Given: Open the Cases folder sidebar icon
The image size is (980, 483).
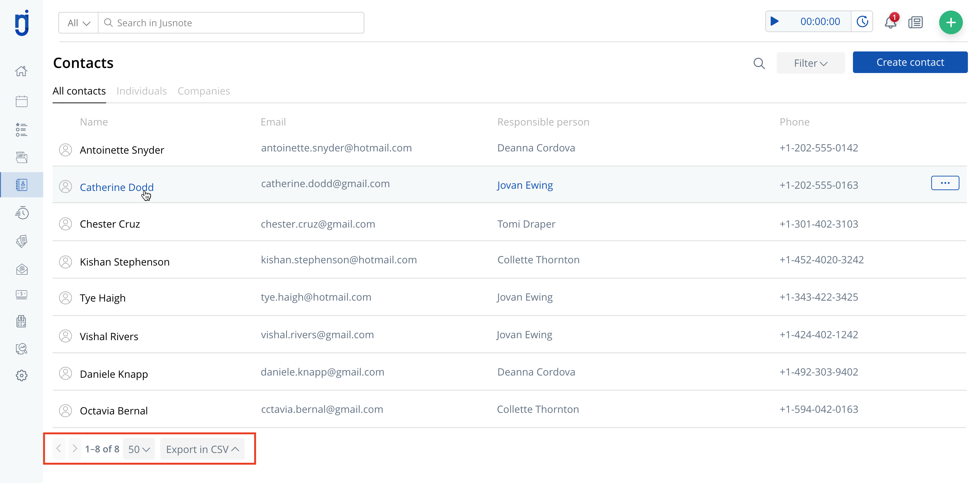Looking at the screenshot, I should 22,157.
